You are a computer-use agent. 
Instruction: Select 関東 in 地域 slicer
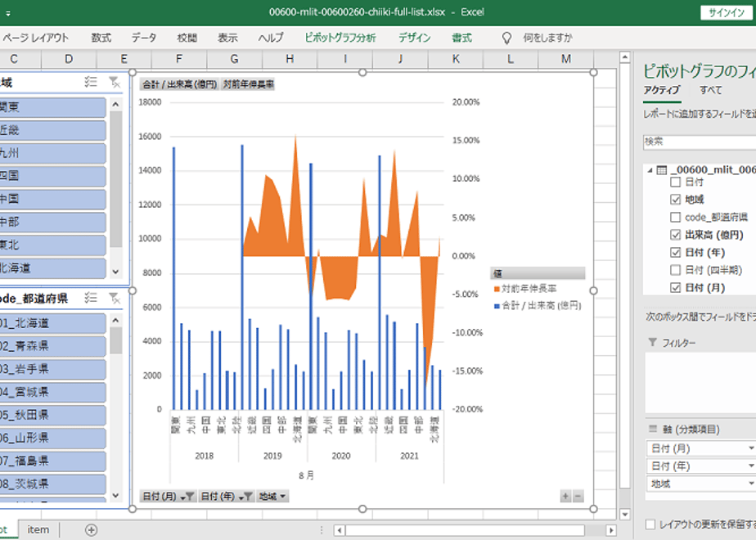click(52, 107)
